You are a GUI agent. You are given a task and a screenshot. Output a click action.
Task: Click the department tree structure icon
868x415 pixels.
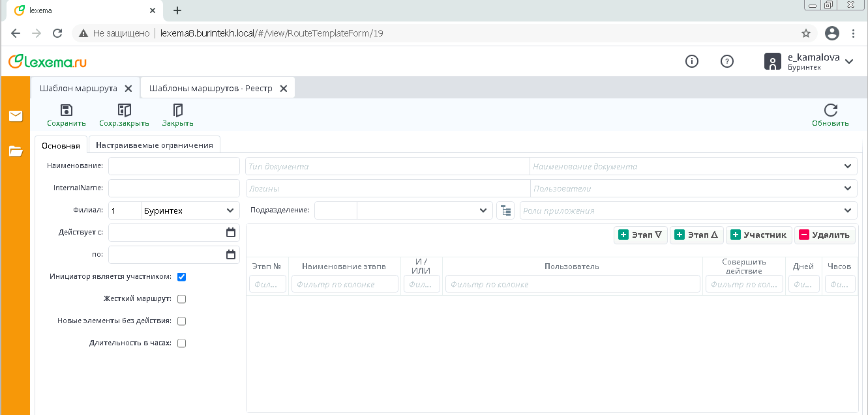pyautogui.click(x=505, y=210)
